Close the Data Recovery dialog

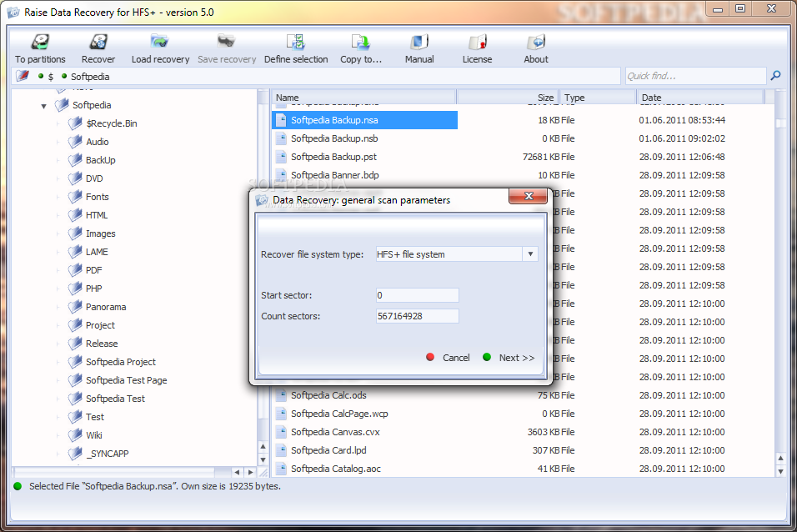pos(528,196)
